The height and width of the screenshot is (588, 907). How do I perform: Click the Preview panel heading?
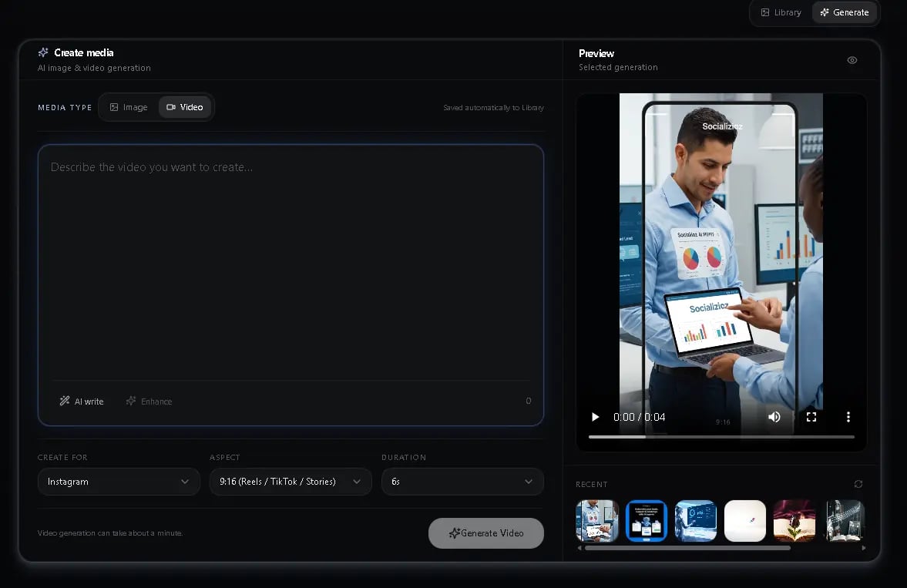(596, 53)
